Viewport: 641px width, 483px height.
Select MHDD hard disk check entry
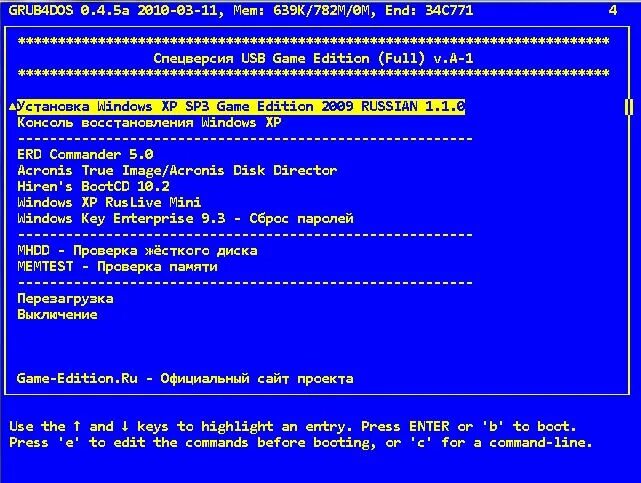point(137,250)
